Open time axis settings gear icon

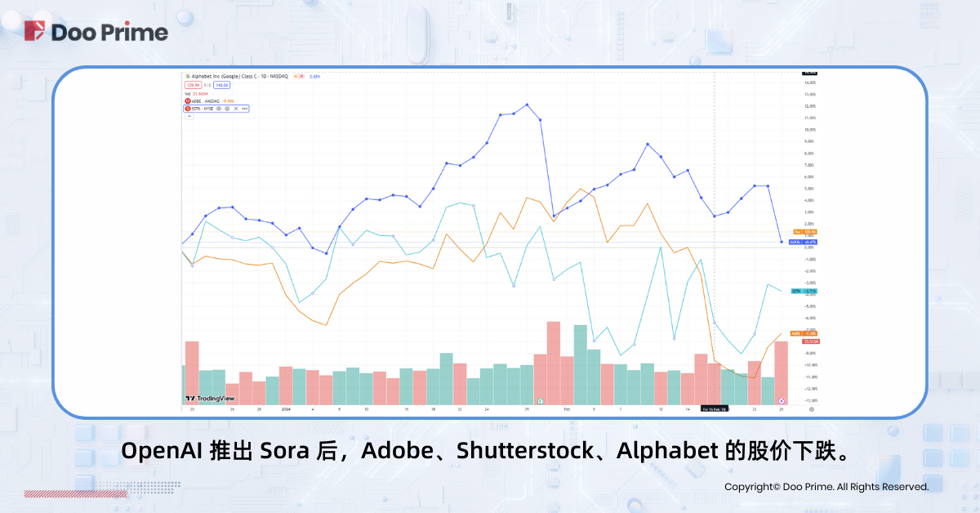click(811, 408)
